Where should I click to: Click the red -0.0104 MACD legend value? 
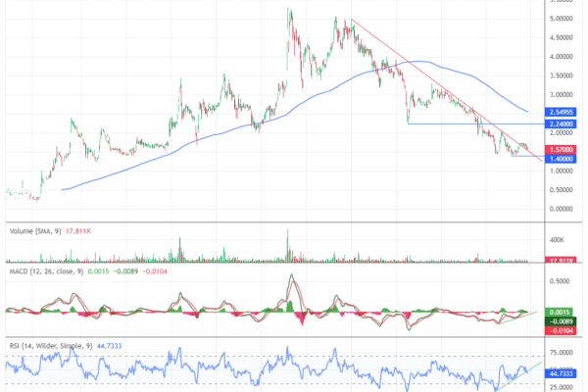click(x=159, y=271)
